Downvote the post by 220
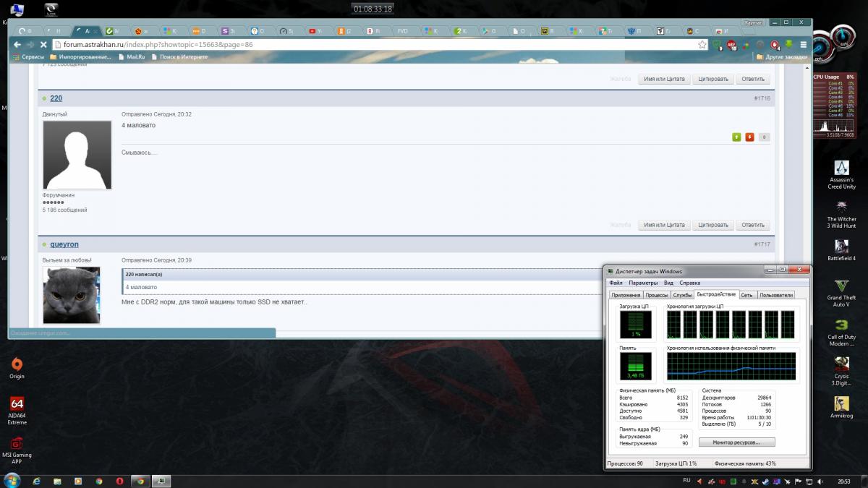 [x=749, y=137]
